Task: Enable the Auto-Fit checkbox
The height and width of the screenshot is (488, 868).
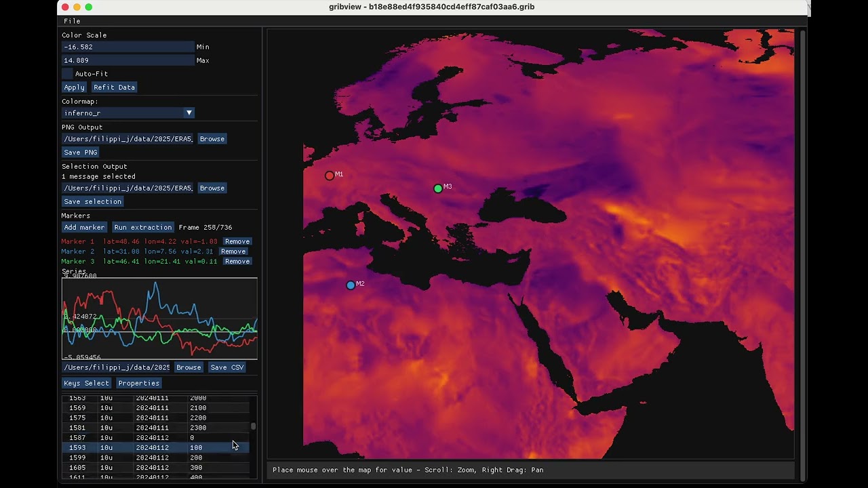Action: click(67, 73)
